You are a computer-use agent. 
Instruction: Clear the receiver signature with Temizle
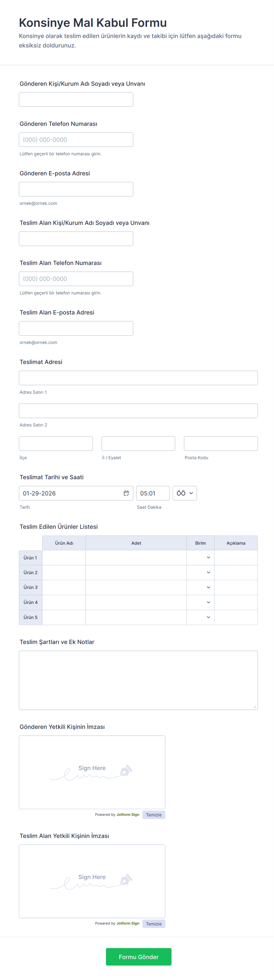coord(153,924)
